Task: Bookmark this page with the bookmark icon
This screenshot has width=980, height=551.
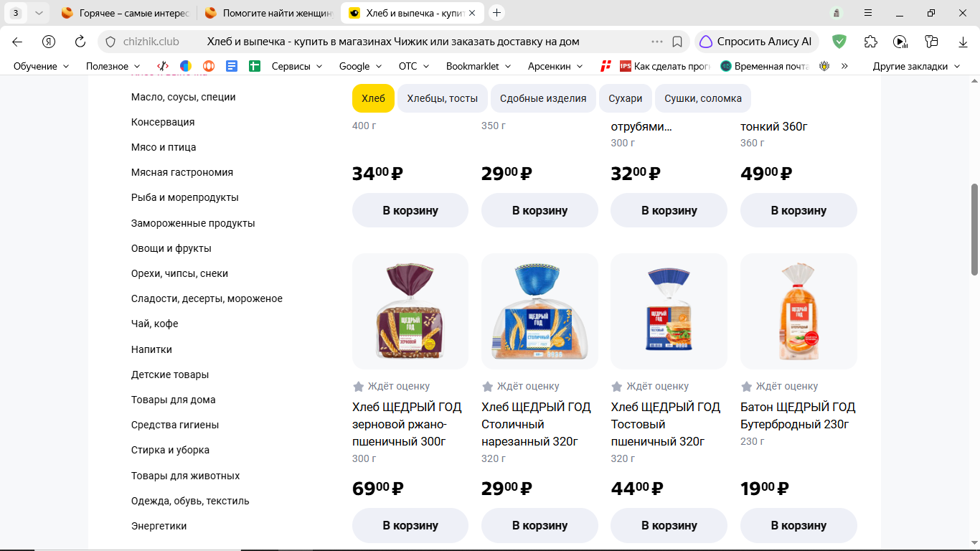Action: coord(677,42)
